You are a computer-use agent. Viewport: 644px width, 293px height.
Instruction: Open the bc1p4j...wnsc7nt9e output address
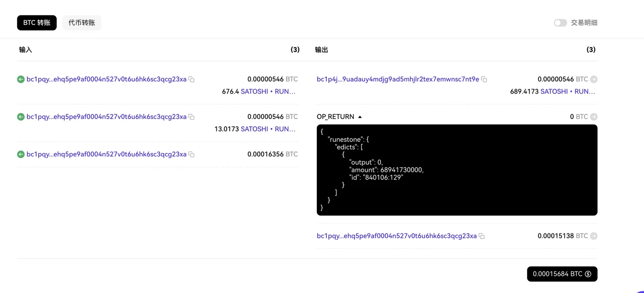398,79
